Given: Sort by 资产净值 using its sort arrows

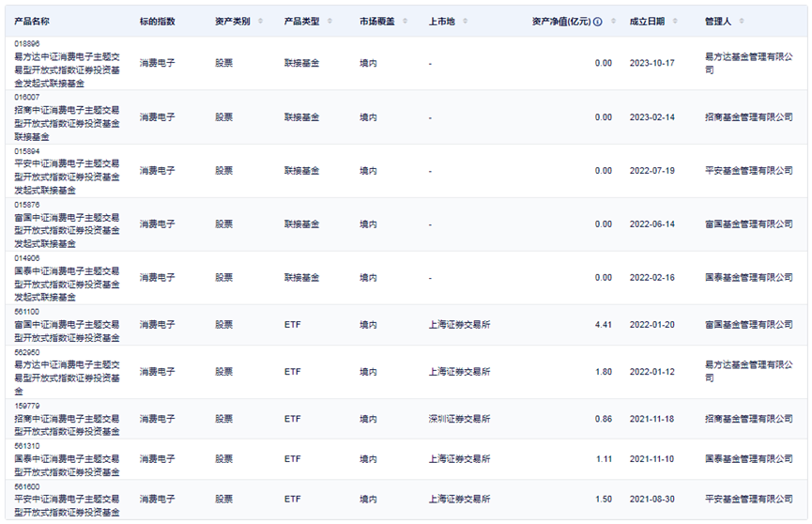Looking at the screenshot, I should (x=614, y=22).
